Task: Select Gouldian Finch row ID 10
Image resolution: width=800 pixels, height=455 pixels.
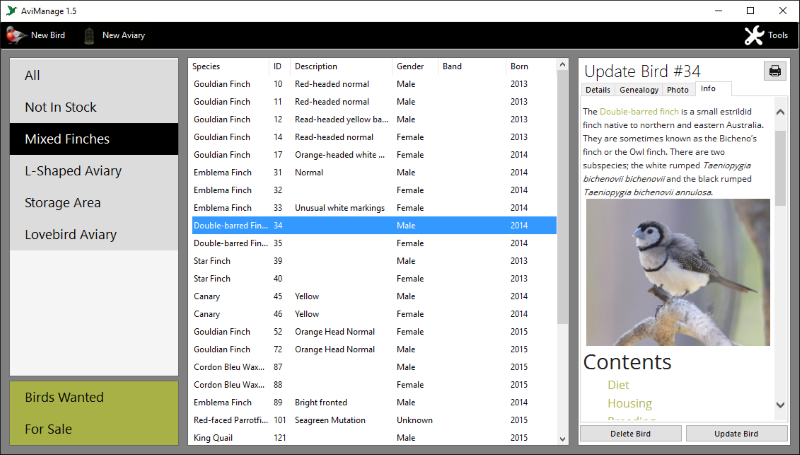Action: coord(374,84)
